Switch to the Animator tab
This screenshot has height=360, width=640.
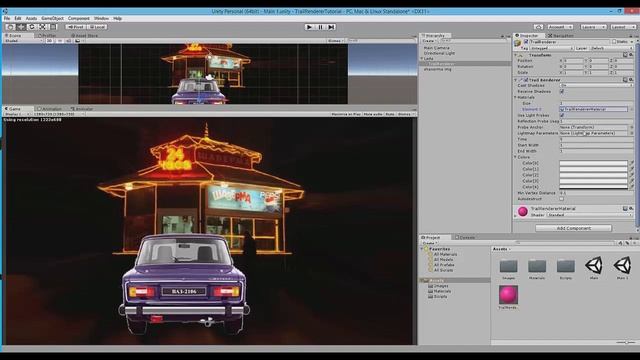pyautogui.click(x=82, y=109)
